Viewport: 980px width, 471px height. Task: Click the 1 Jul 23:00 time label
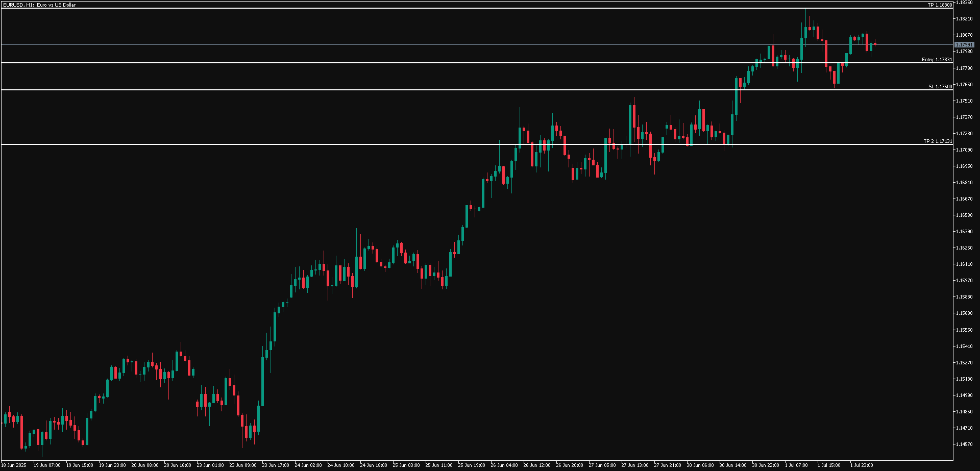point(862,465)
